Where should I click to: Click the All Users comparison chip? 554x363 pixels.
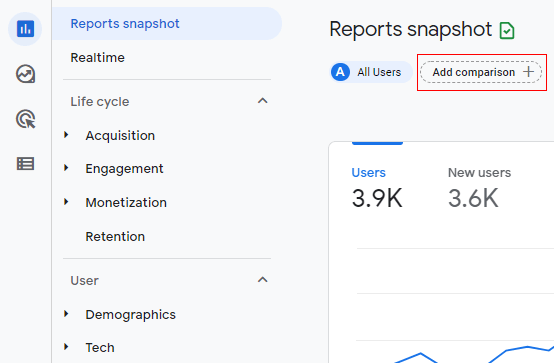[371, 72]
